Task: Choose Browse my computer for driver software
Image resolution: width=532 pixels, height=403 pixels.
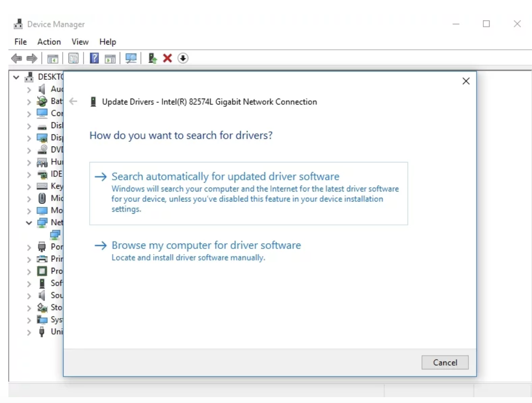Action: (x=206, y=245)
